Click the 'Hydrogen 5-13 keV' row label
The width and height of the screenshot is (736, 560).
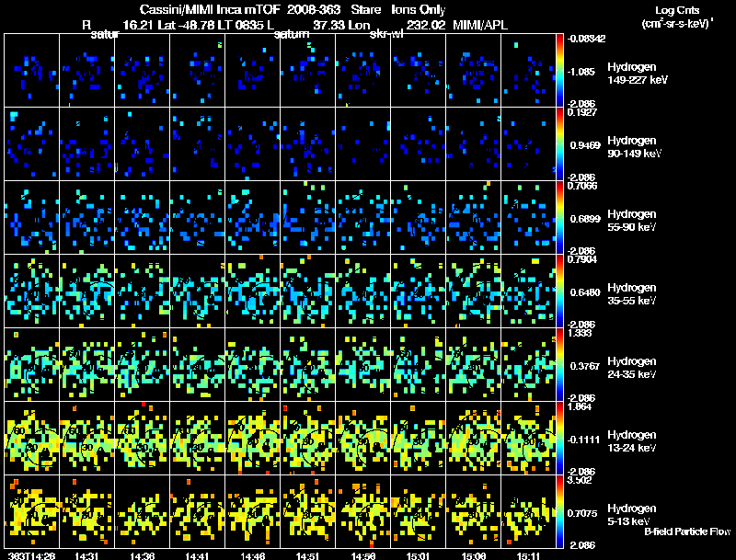pos(632,515)
